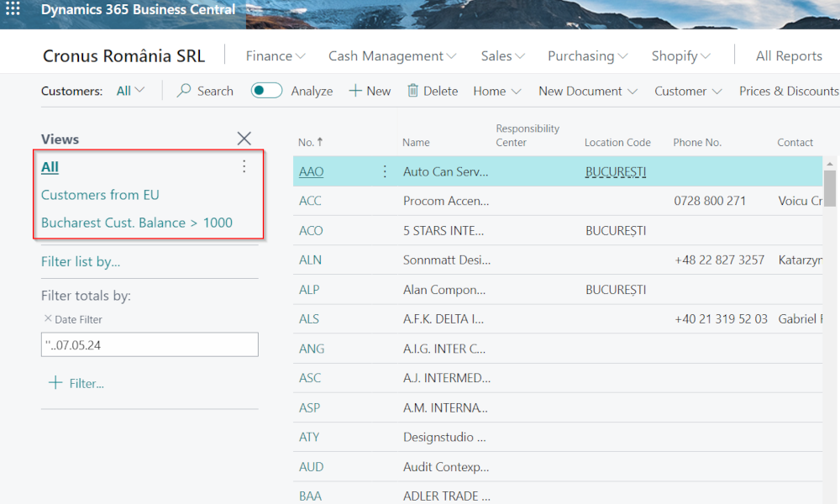This screenshot has height=504, width=840.
Task: Remove the Date Filter with its X
Action: (x=48, y=318)
